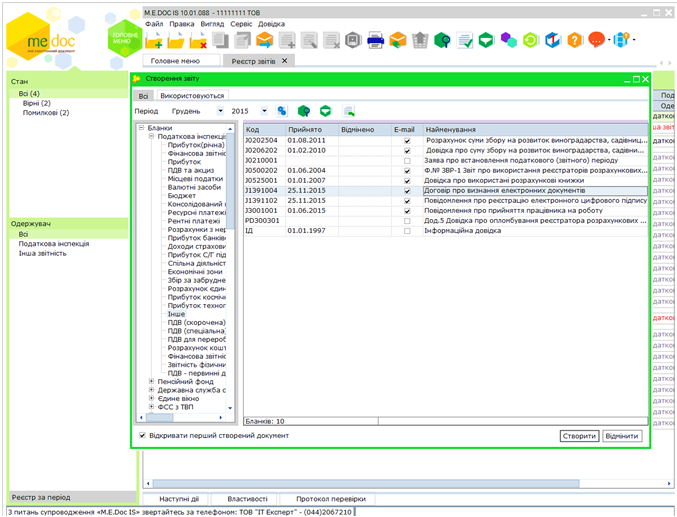Image resolution: width=677 pixels, height=517 pixels.
Task: Click the blue icon next to year selector
Action: pos(282,111)
